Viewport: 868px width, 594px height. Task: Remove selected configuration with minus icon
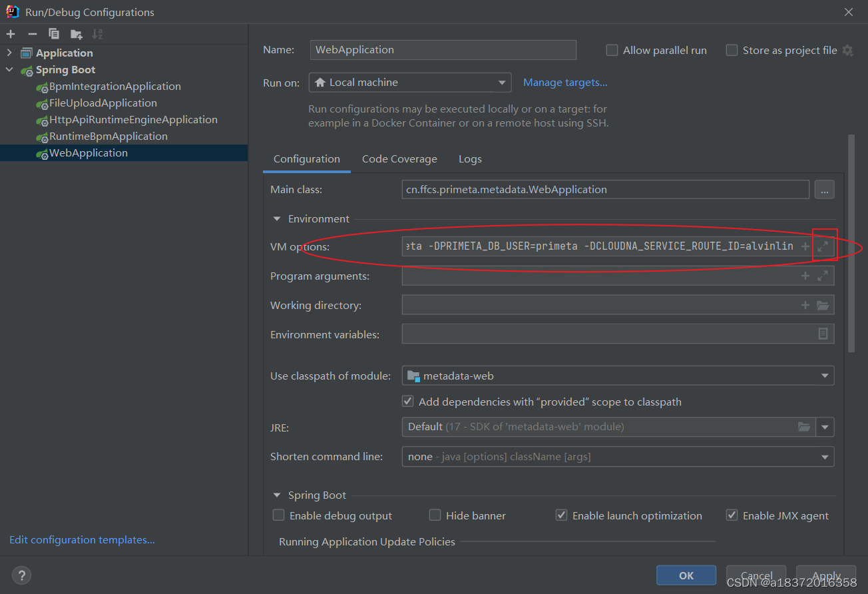pos(32,34)
